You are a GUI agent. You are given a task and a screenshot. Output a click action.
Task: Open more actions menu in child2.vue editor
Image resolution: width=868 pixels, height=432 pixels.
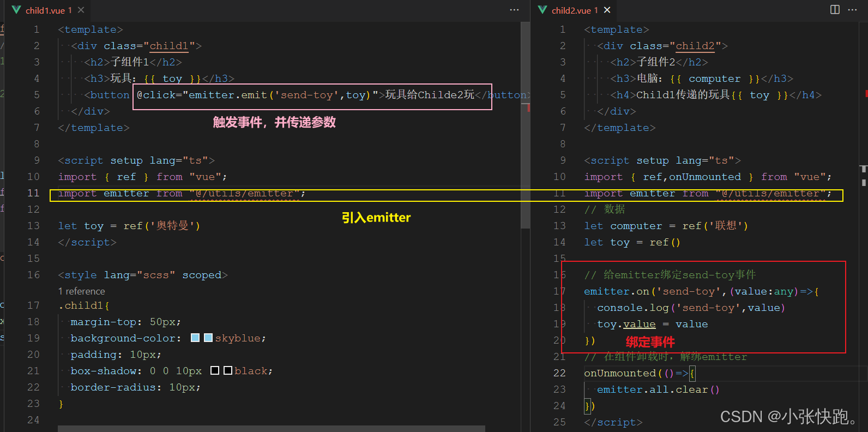coord(853,10)
